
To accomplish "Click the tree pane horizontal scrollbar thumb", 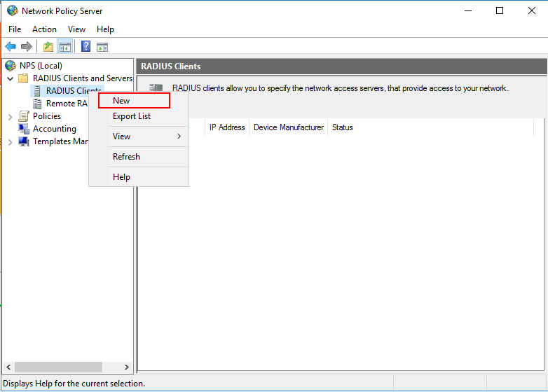I will click(58, 367).
